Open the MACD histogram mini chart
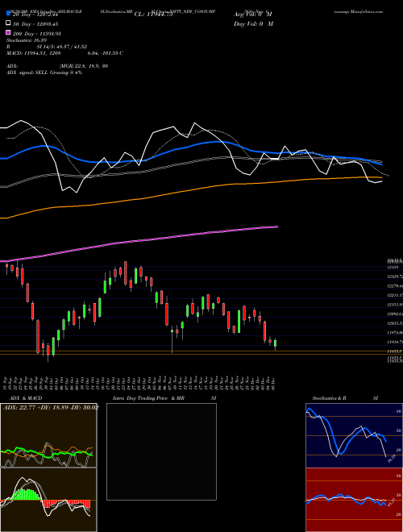The width and height of the screenshot is (403, 532). click(48, 500)
